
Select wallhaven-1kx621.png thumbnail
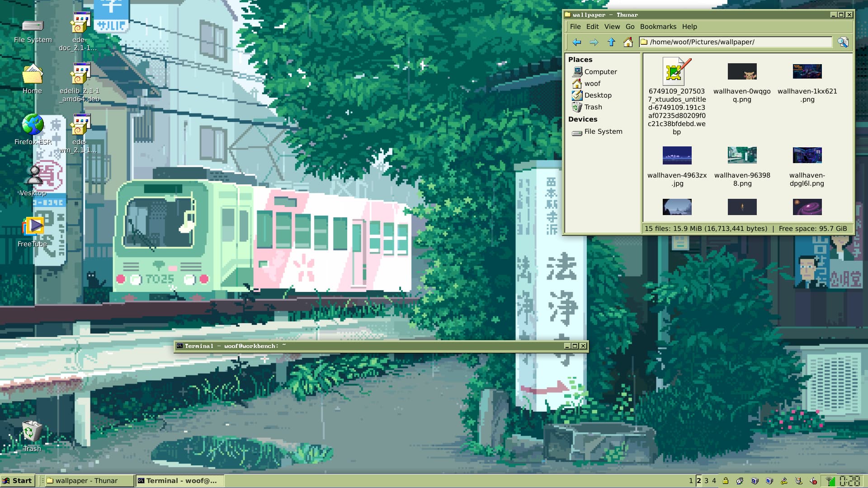coord(807,71)
